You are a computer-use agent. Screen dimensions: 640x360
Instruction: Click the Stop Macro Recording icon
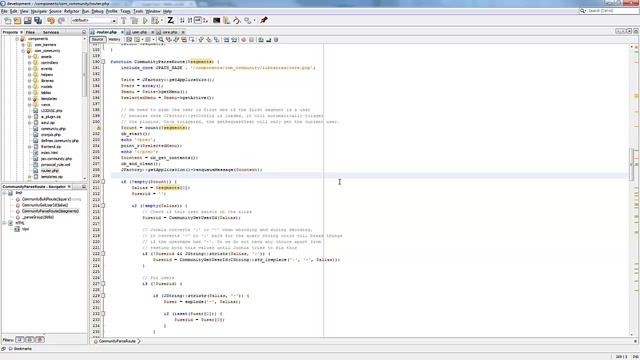251,40
